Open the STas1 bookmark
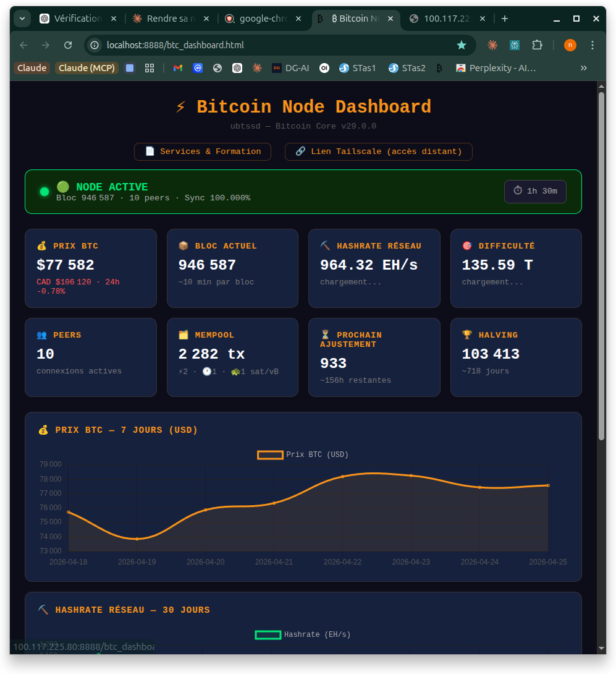 tap(357, 68)
